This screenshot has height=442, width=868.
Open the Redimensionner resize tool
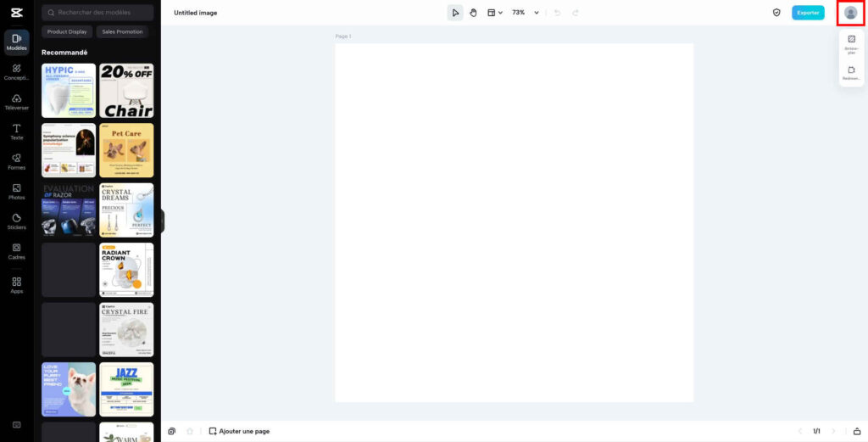851,73
